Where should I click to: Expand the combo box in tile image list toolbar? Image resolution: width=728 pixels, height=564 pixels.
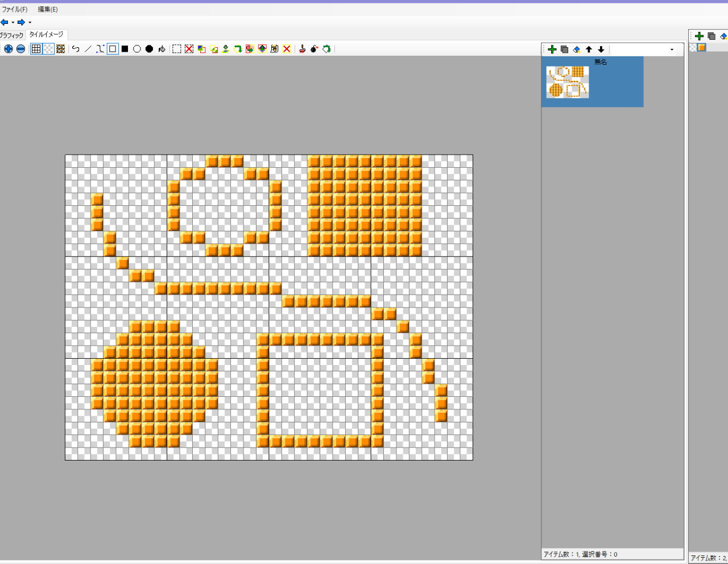click(672, 49)
